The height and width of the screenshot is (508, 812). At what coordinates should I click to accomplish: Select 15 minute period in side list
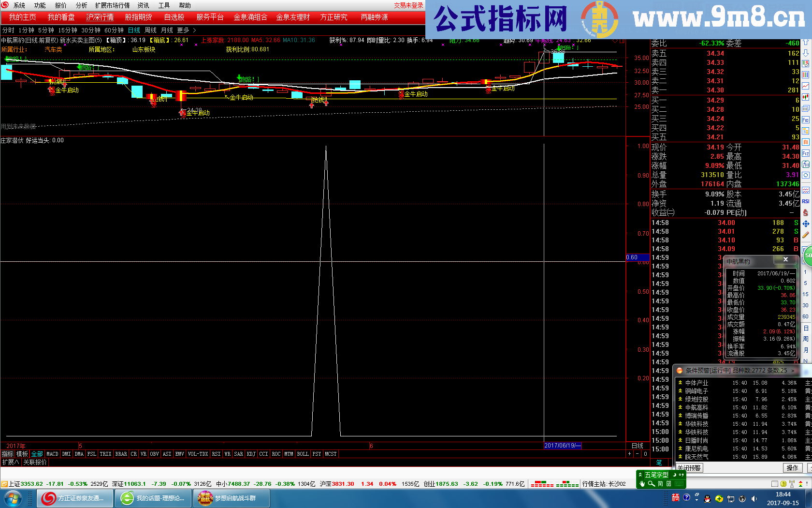(805, 294)
